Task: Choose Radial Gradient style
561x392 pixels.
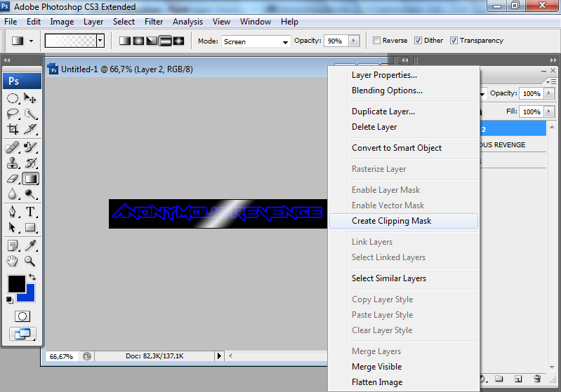Action: [x=138, y=41]
